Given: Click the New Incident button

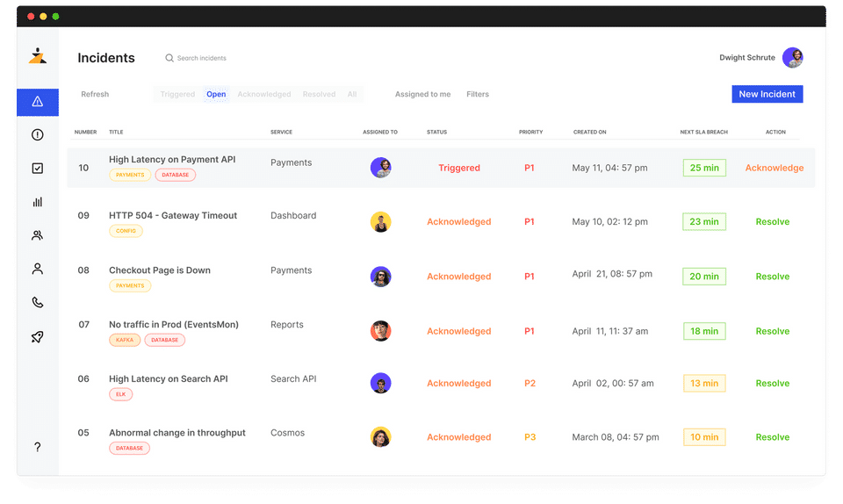Looking at the screenshot, I should point(767,94).
